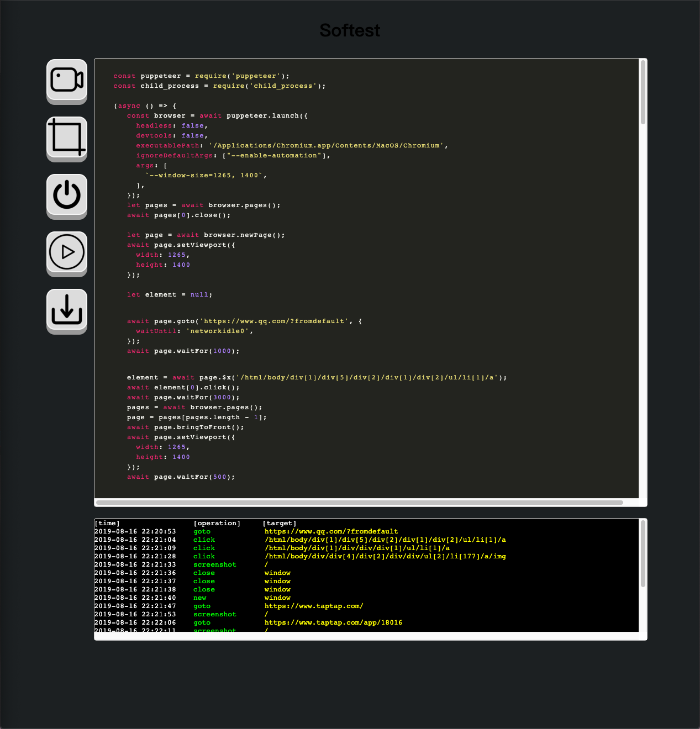700x729 pixels.
Task: Click the [time] column header in log
Action: (107, 523)
